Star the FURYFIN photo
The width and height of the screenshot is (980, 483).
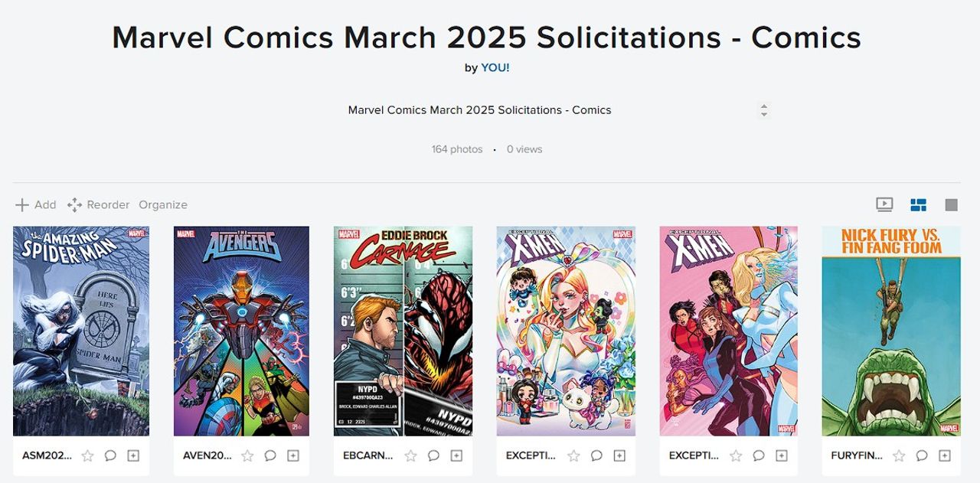pos(899,455)
